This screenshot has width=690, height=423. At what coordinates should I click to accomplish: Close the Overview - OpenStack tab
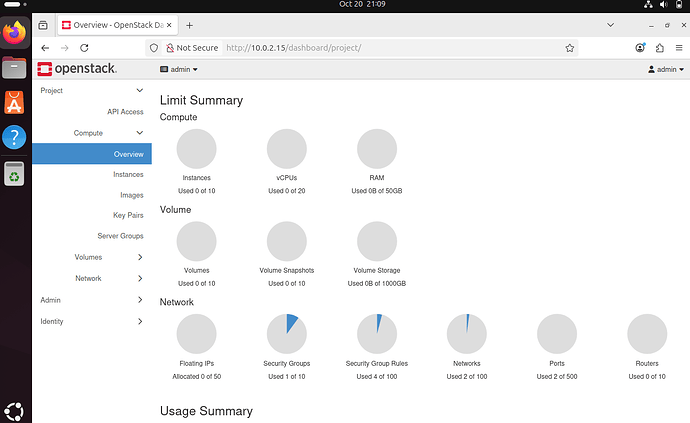click(x=169, y=25)
